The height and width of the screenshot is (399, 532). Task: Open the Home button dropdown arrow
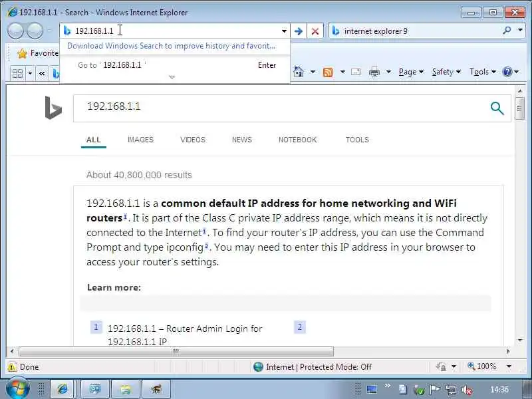[x=313, y=72]
